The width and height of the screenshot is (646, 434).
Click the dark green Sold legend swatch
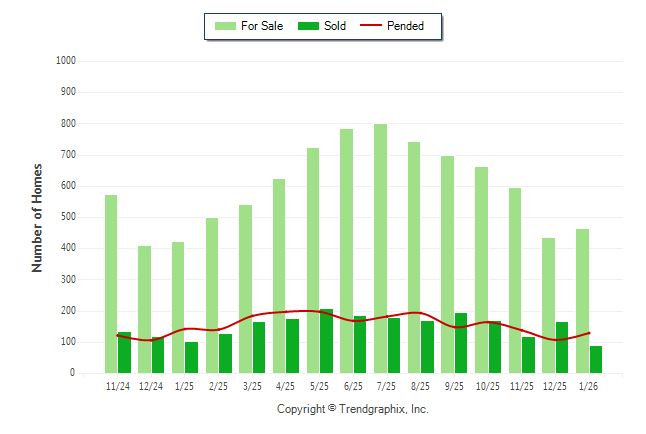point(307,26)
